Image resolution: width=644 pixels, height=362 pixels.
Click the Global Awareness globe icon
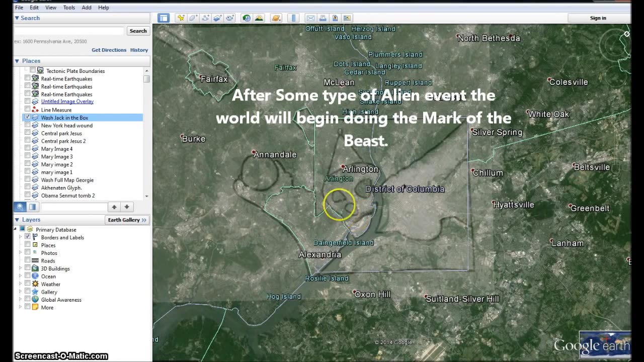(35, 300)
